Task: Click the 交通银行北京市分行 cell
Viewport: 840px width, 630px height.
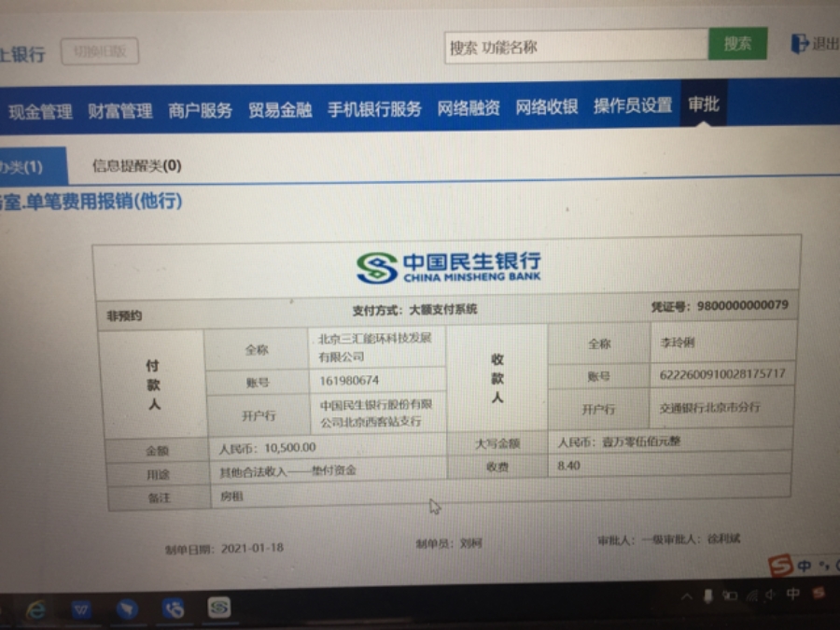Action: (x=709, y=408)
